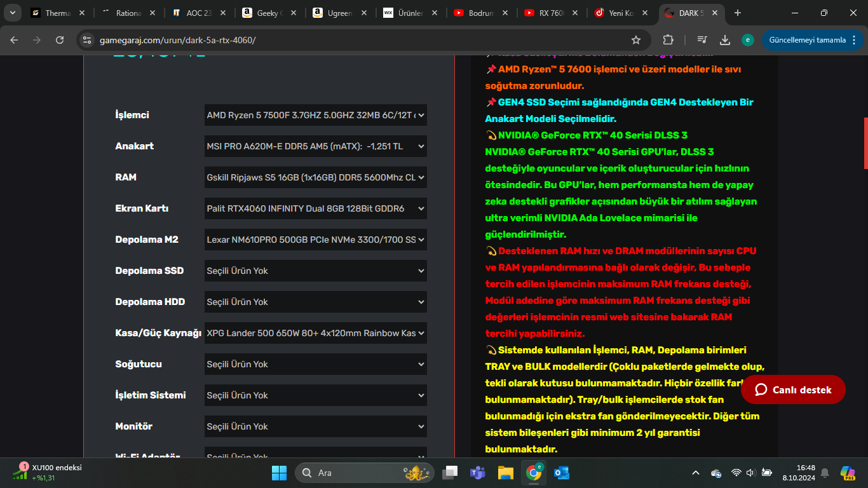Open the media controls icon in toolbar
Image resolution: width=868 pixels, height=488 pixels.
[702, 40]
